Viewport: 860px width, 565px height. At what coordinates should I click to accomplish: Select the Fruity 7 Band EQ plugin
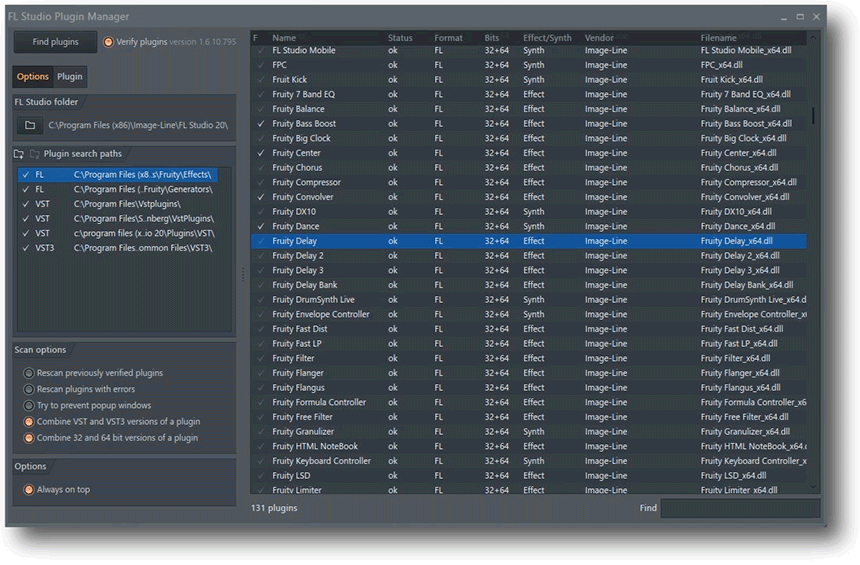pyautogui.click(x=529, y=94)
